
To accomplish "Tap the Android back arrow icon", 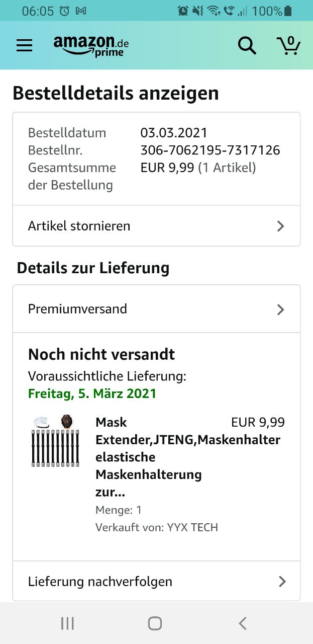I will [x=243, y=623].
